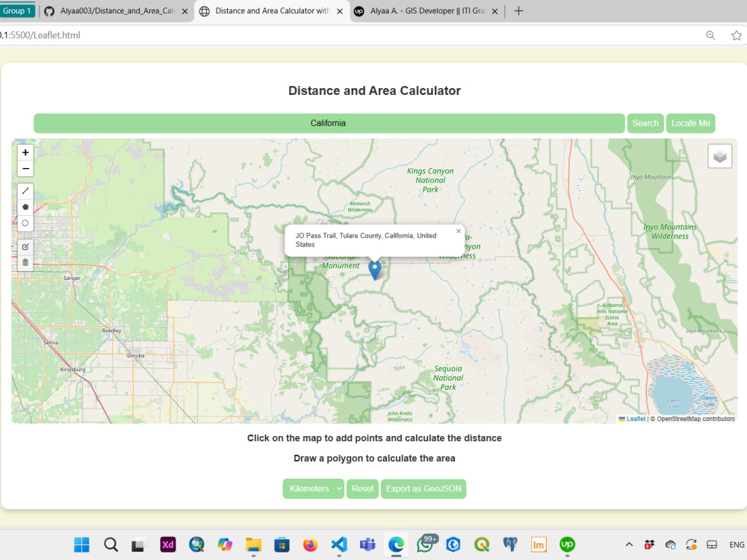The image size is (747, 560).
Task: Switch to the GIS Developer Upwork tab
Action: 427,11
